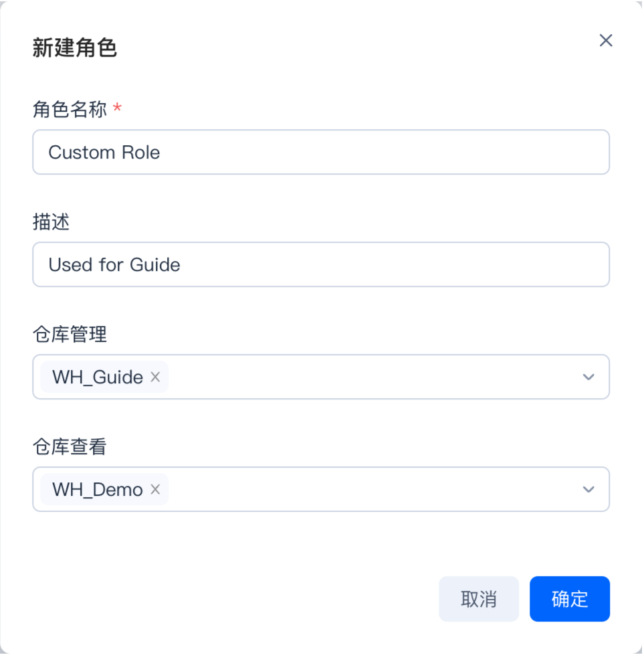Viewport: 644px width, 655px height.
Task: Click the 角色名称 field label
Action: [x=70, y=109]
